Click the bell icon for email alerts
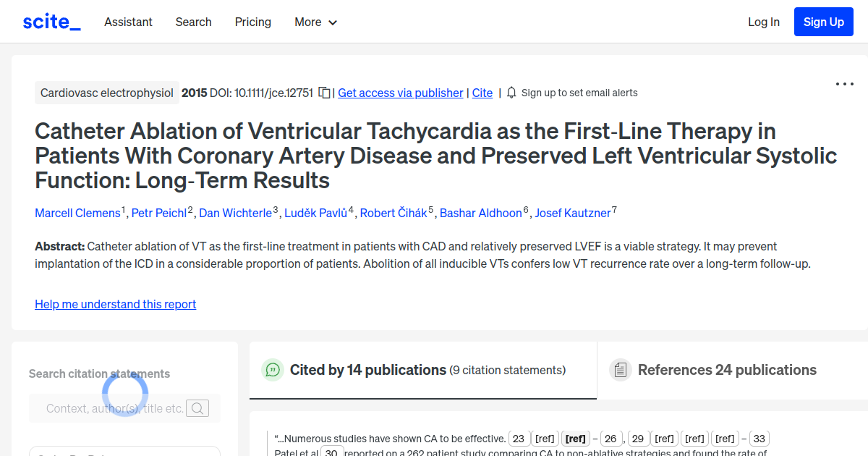868x456 pixels. tap(511, 92)
